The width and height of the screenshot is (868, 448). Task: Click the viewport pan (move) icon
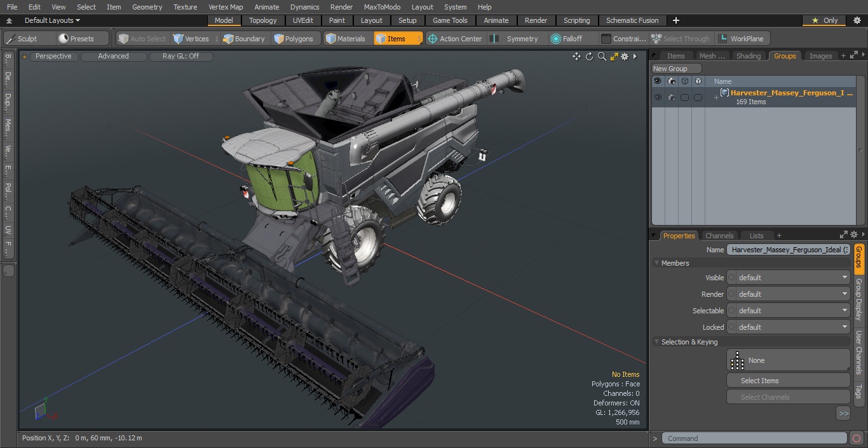tap(576, 57)
